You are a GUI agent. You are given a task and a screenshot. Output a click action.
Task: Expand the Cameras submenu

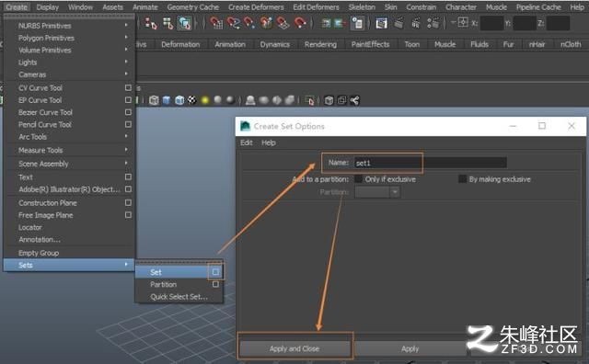(68, 74)
